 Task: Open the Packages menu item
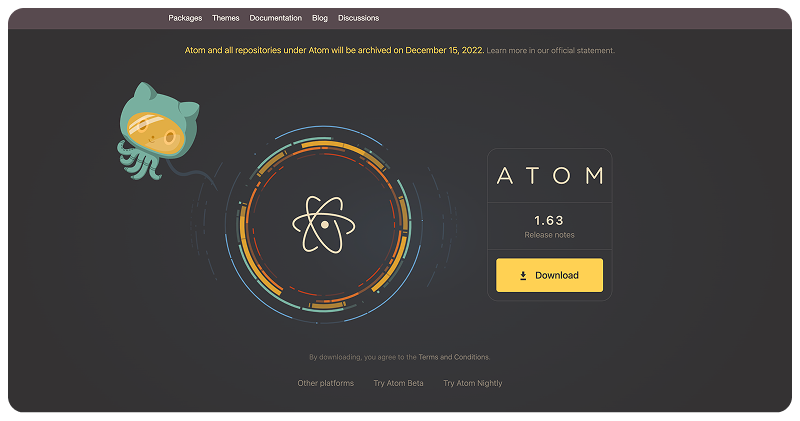185,18
